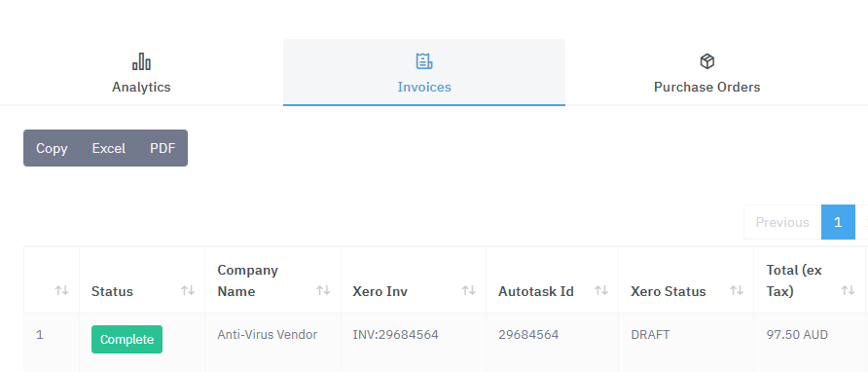Sort by Total (ex Tax) arrows

(x=849, y=290)
